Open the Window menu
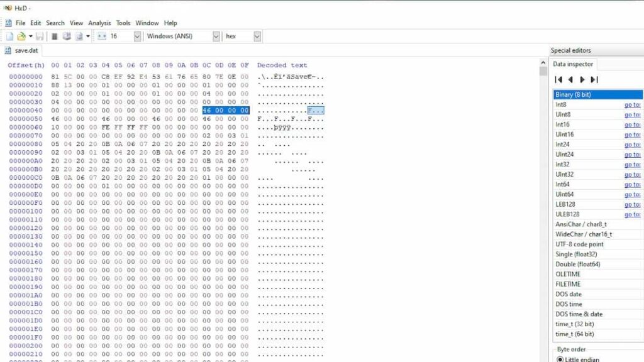Image resolution: width=644 pixels, height=362 pixels. click(147, 23)
